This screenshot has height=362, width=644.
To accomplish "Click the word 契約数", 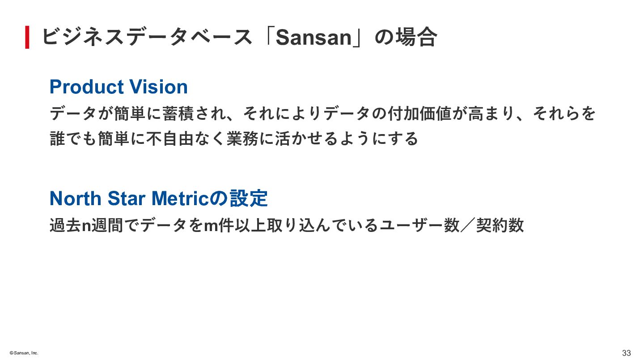I will point(500,225).
